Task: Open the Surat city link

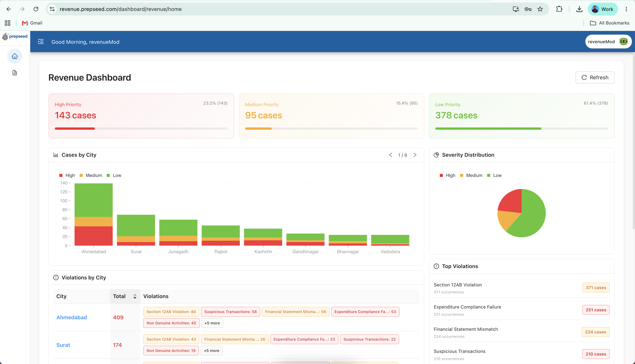Action: pos(63,345)
